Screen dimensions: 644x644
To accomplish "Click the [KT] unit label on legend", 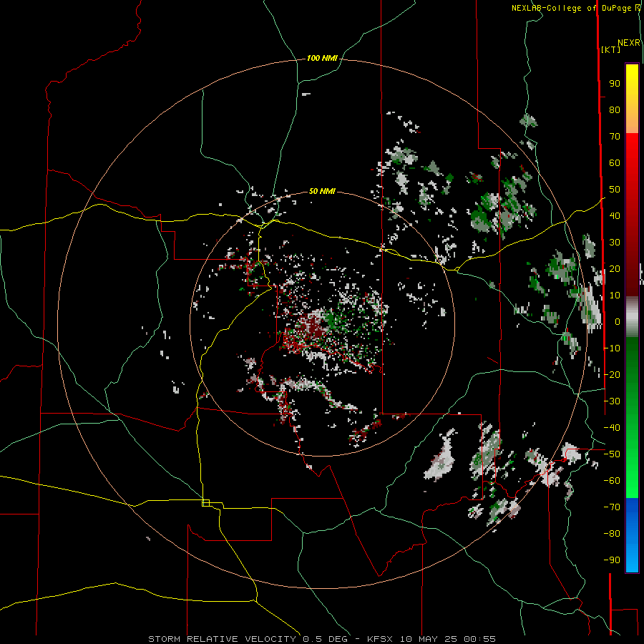I will click(610, 49).
